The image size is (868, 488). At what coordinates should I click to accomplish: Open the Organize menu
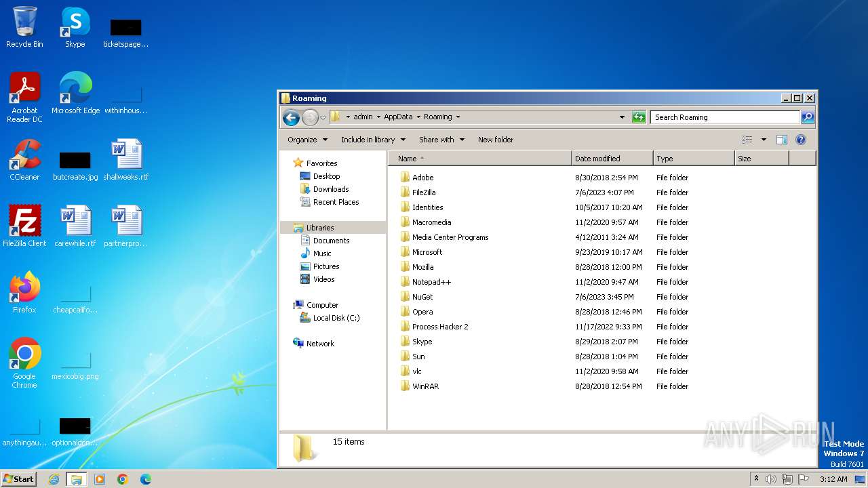click(307, 140)
